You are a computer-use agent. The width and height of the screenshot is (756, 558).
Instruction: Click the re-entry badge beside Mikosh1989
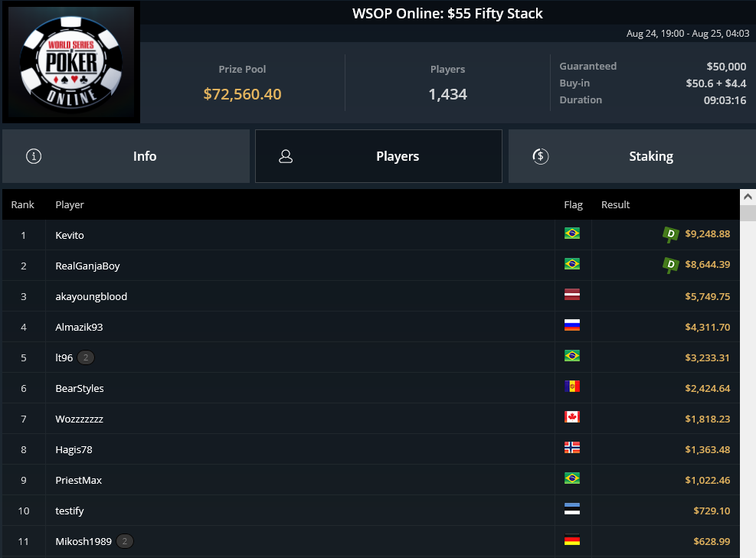click(125, 541)
